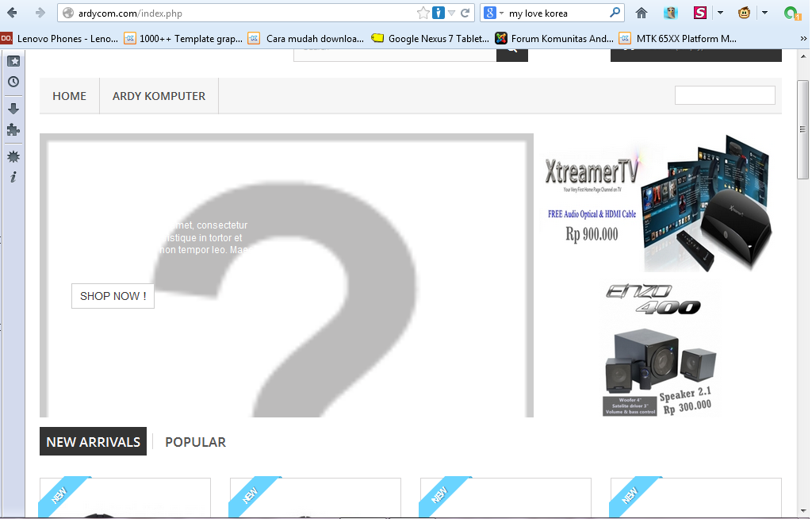This screenshot has width=812, height=519.
Task: Open the ARDY KOMPUTER menu item
Action: click(159, 95)
